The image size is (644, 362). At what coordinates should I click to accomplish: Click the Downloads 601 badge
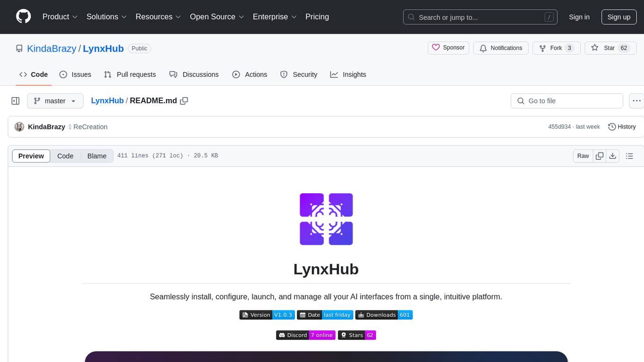tap(384, 315)
